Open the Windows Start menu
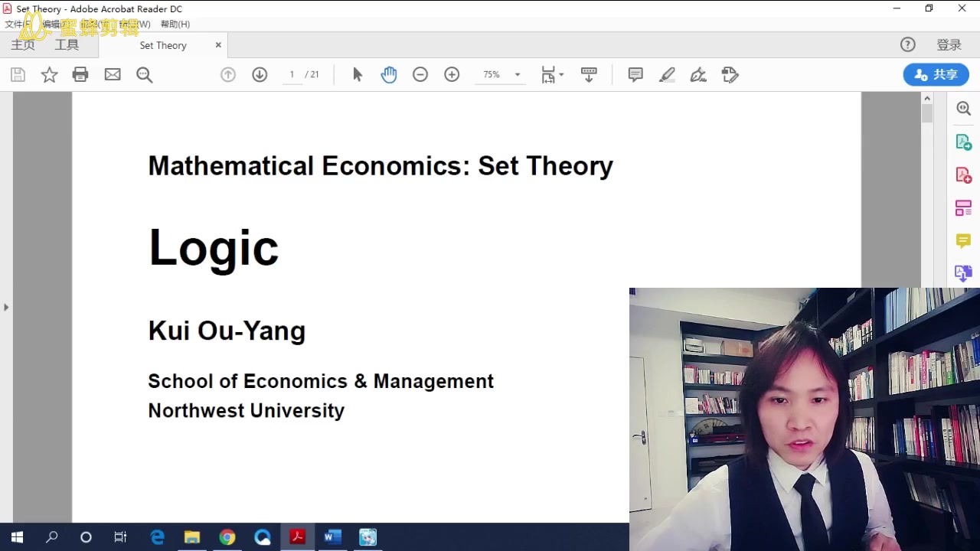Image resolution: width=980 pixels, height=551 pixels. coord(17,537)
